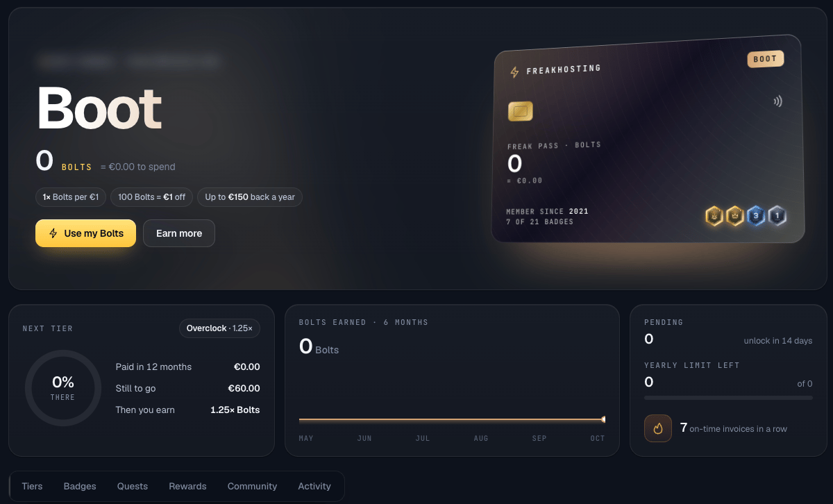Screen dimensions: 833x504
Task: Click the yearly limit left progress bar
Action: (x=728, y=398)
